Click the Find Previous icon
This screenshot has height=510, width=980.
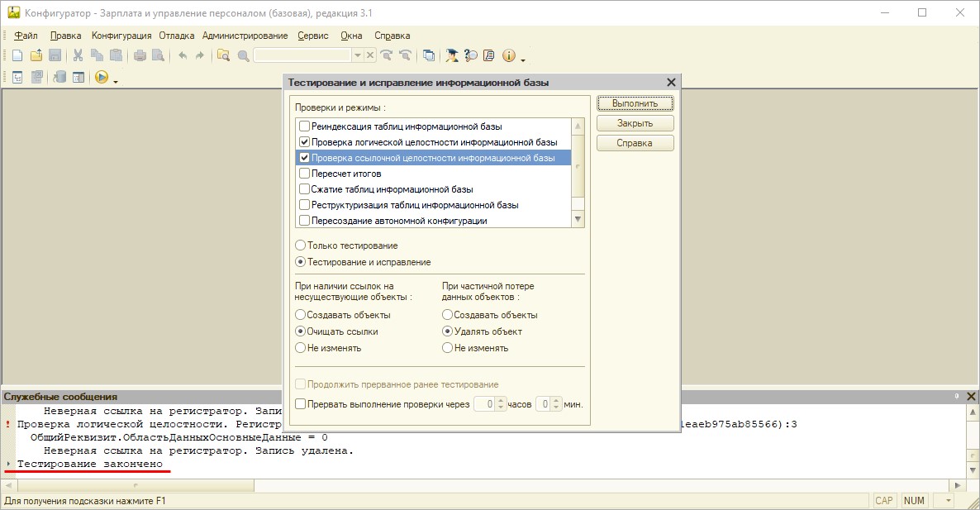(405, 55)
